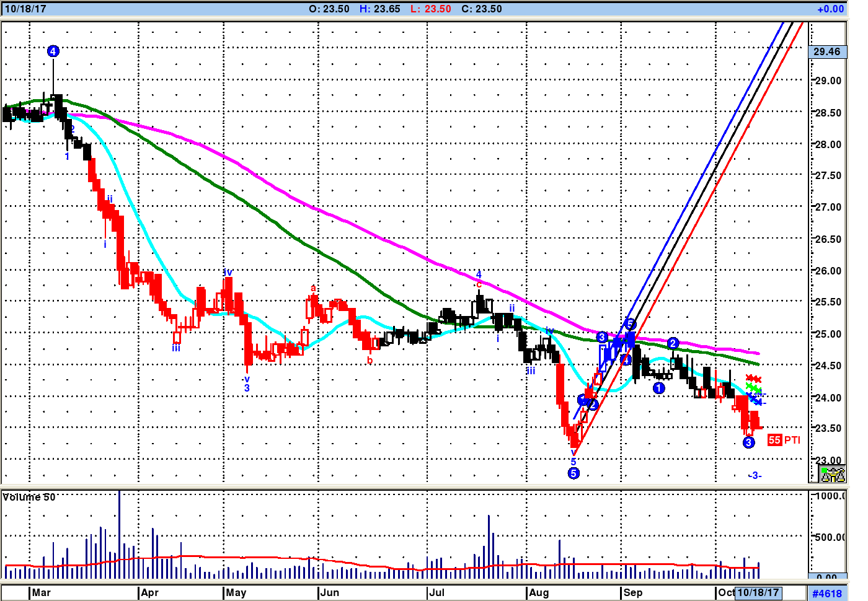Click the balance scale icon on price axis
This screenshot has width=868, height=601.
pos(833,475)
